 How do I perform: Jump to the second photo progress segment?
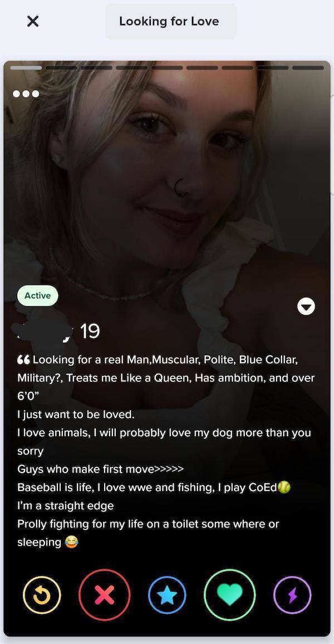click(x=61, y=68)
